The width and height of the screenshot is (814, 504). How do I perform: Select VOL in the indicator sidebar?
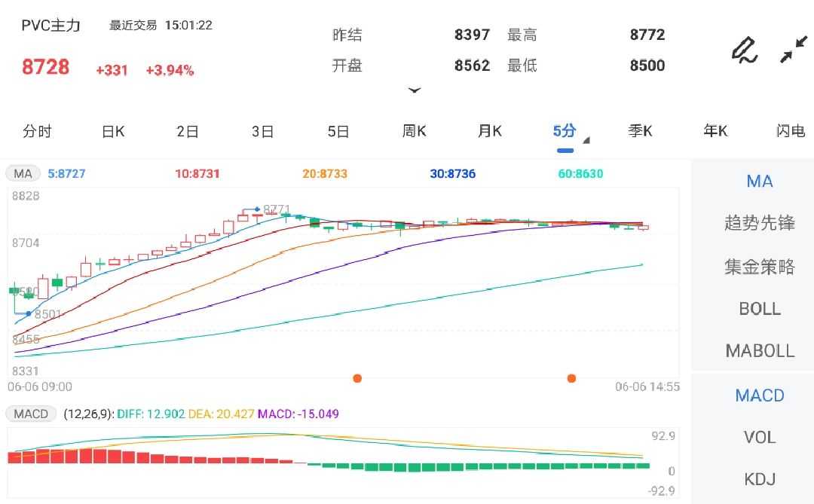759,438
